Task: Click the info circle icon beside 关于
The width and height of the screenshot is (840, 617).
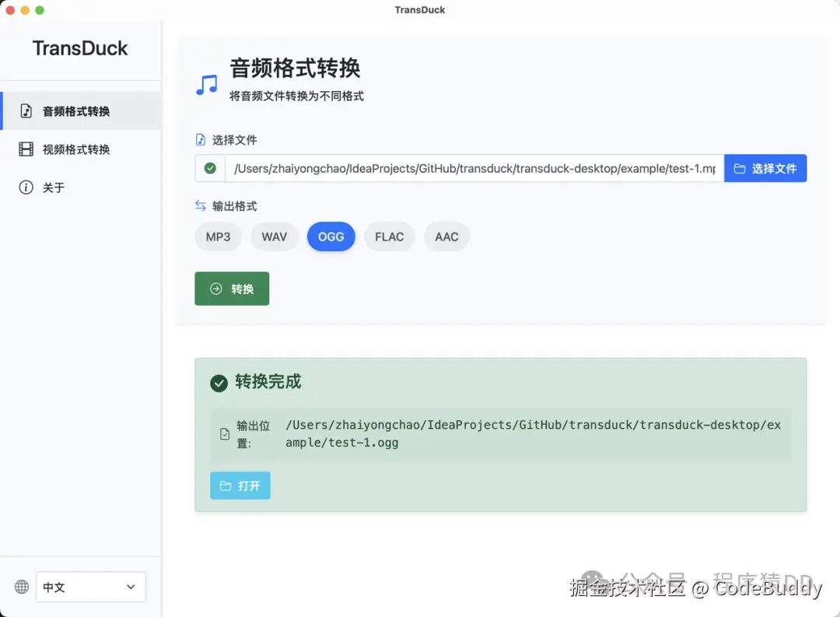Action: [26, 187]
